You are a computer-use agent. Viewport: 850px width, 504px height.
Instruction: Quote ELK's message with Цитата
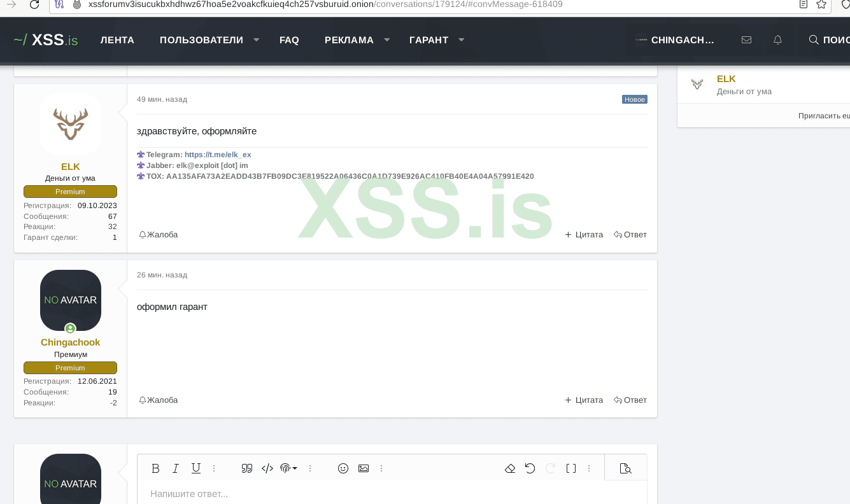tap(584, 235)
